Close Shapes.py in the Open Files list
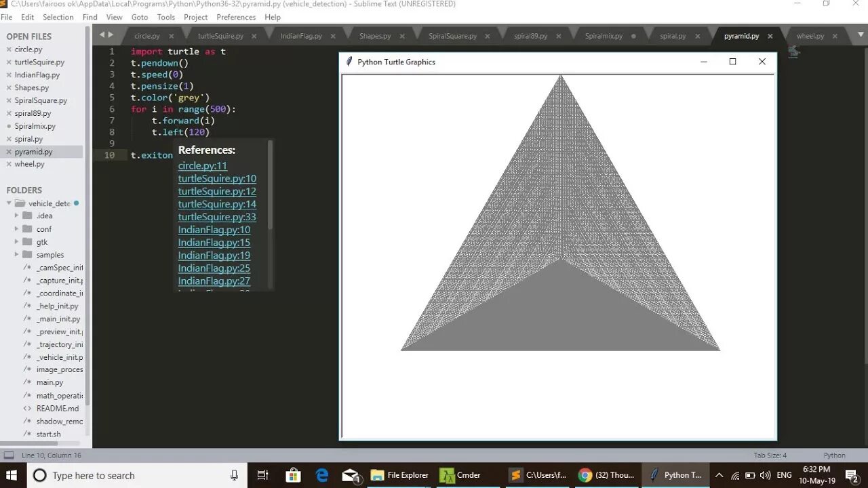Viewport: 868px width, 488px height. (9, 88)
